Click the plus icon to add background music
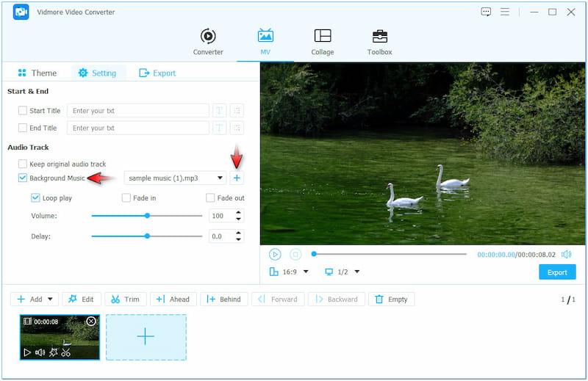Viewport: 588px width, 381px height. (x=236, y=178)
